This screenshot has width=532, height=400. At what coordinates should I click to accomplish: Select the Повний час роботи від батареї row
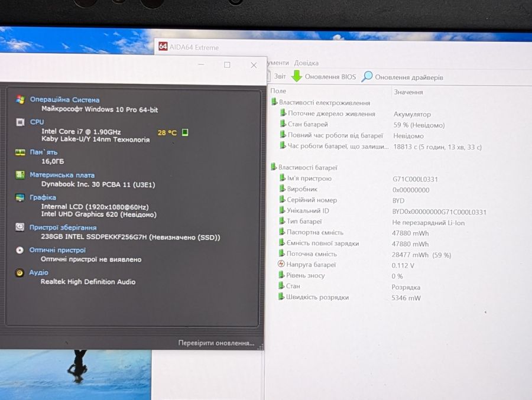[x=352, y=135]
